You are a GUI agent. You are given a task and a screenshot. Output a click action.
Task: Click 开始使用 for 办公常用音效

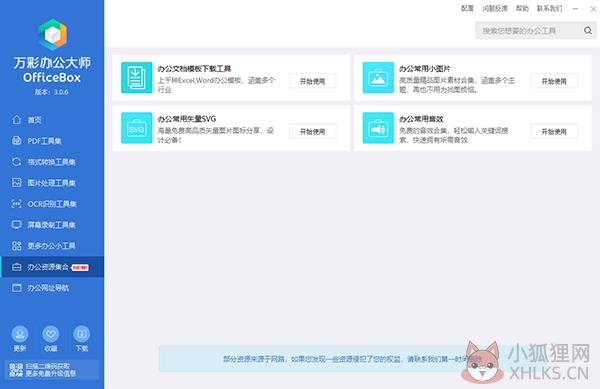tap(554, 131)
